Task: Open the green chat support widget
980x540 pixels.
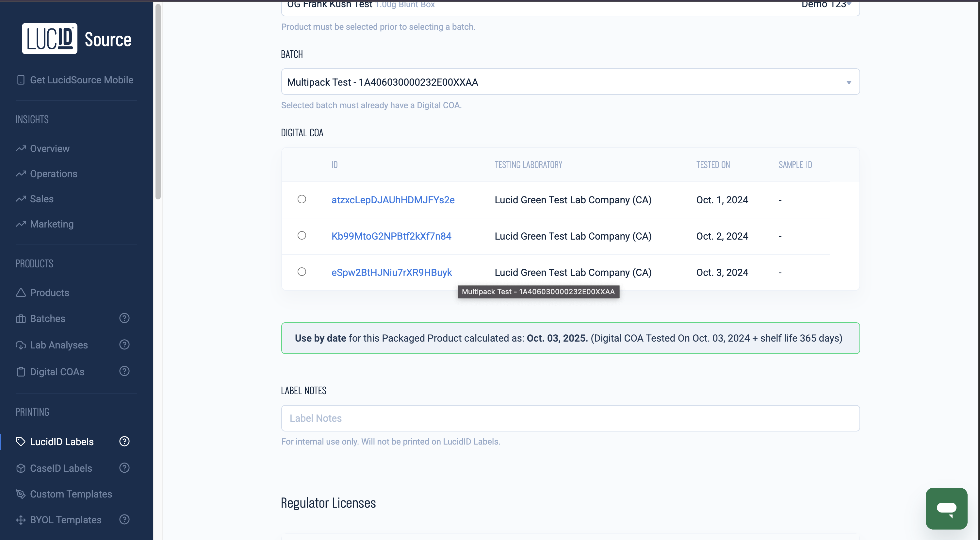Action: [946, 508]
